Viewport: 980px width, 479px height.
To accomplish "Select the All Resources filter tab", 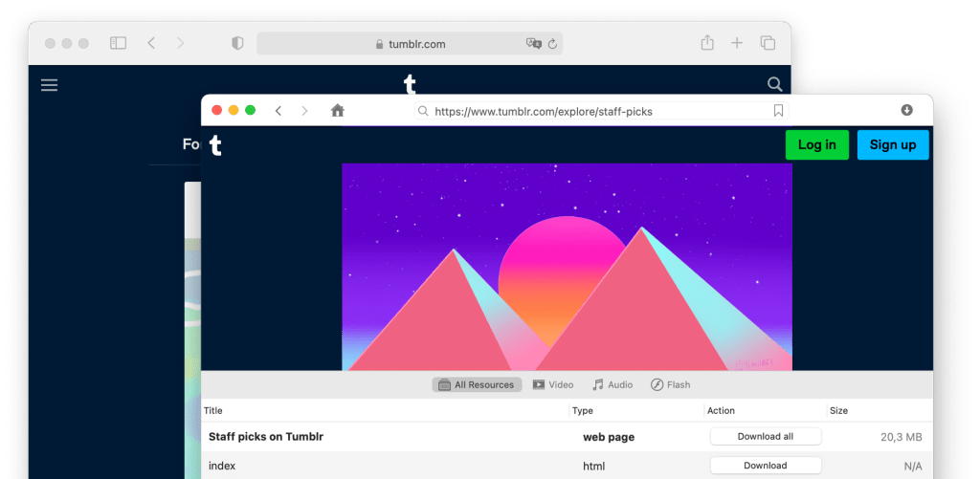I will coord(476,384).
